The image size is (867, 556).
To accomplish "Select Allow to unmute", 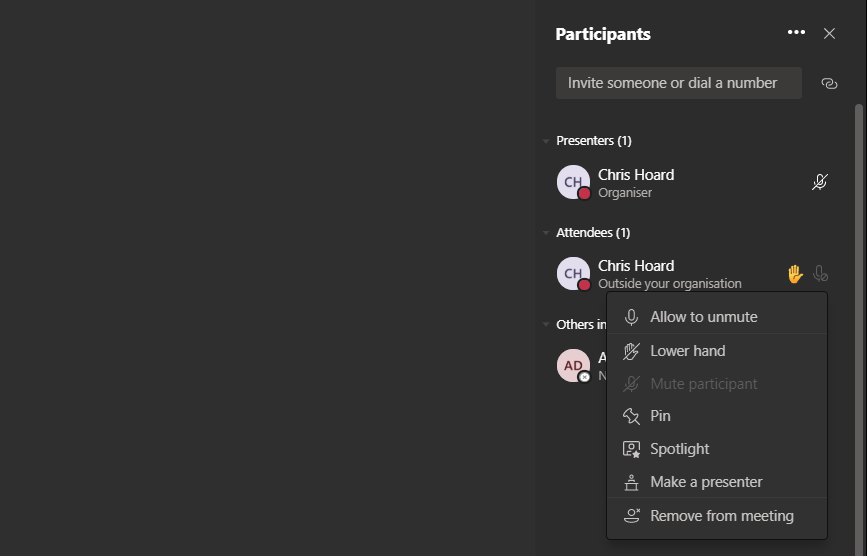I will point(703,317).
